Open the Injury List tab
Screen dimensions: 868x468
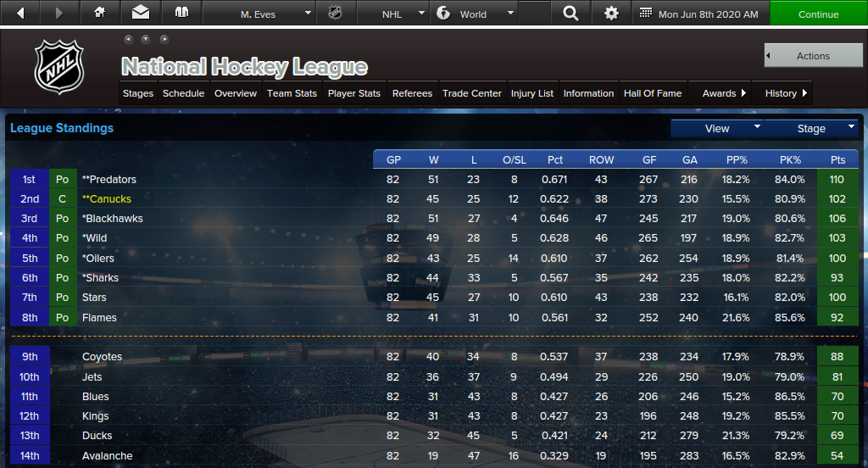pos(532,93)
